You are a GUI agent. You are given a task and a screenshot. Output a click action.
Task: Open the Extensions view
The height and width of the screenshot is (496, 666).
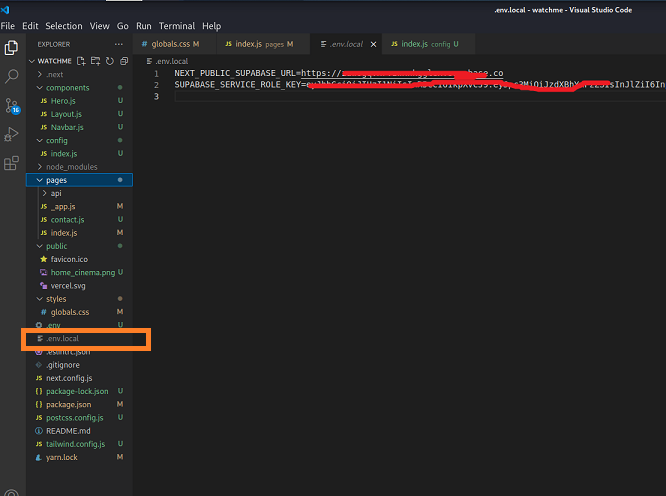11,163
